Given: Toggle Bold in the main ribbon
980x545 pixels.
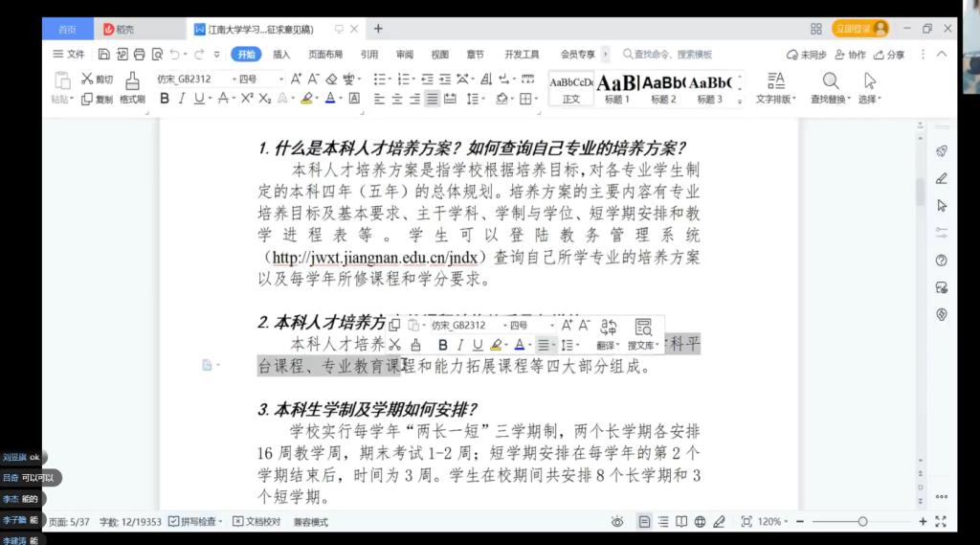Looking at the screenshot, I should [165, 99].
